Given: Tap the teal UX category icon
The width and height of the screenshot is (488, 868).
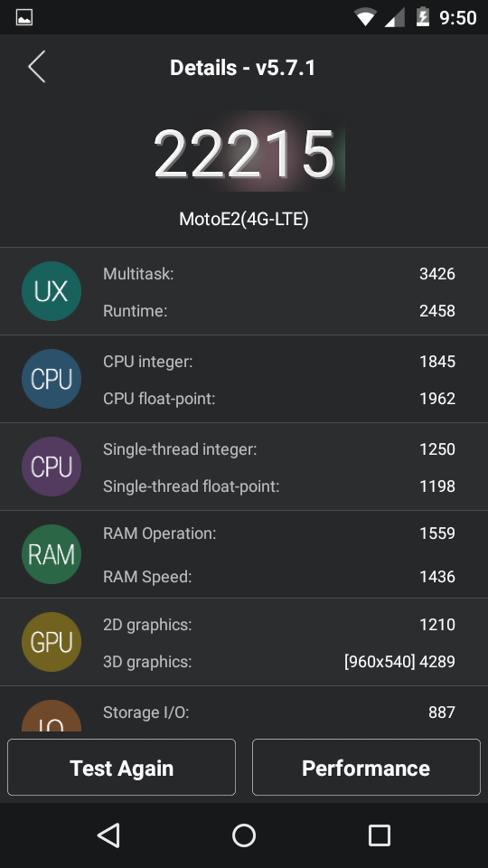Looking at the screenshot, I should 52,291.
